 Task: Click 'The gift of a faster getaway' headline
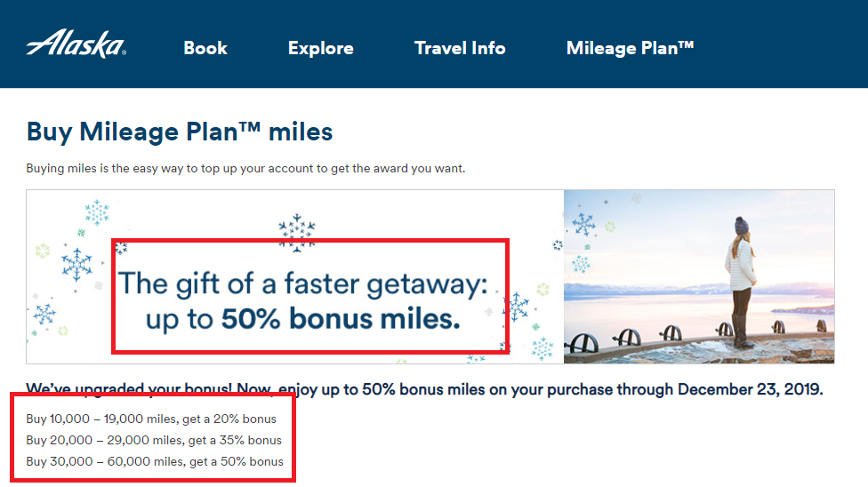(304, 283)
